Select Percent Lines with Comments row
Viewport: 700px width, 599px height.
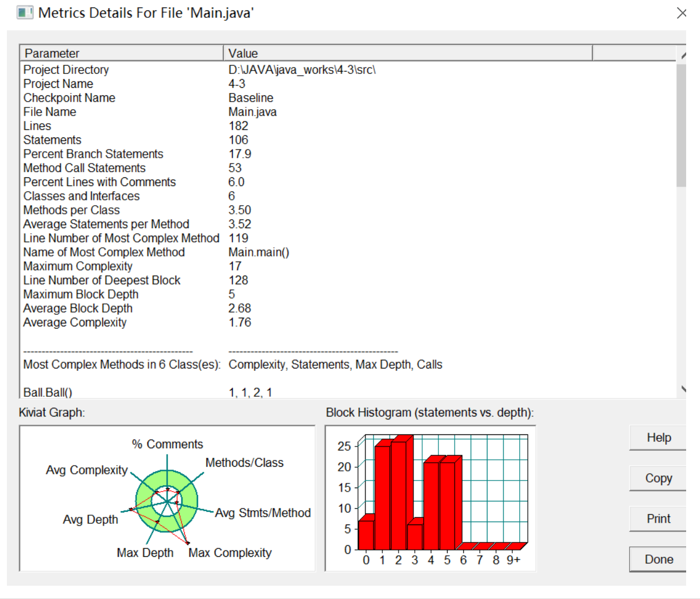pos(348,182)
